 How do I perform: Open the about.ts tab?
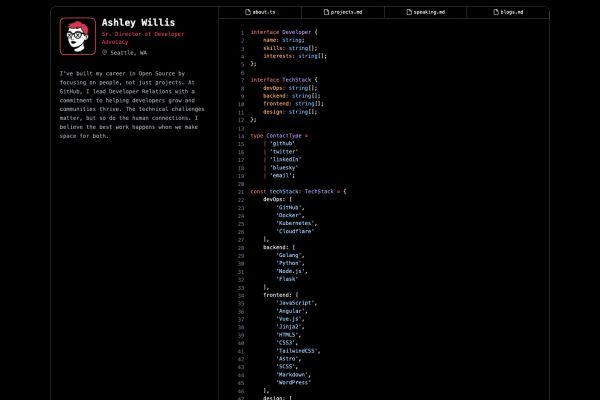point(260,12)
